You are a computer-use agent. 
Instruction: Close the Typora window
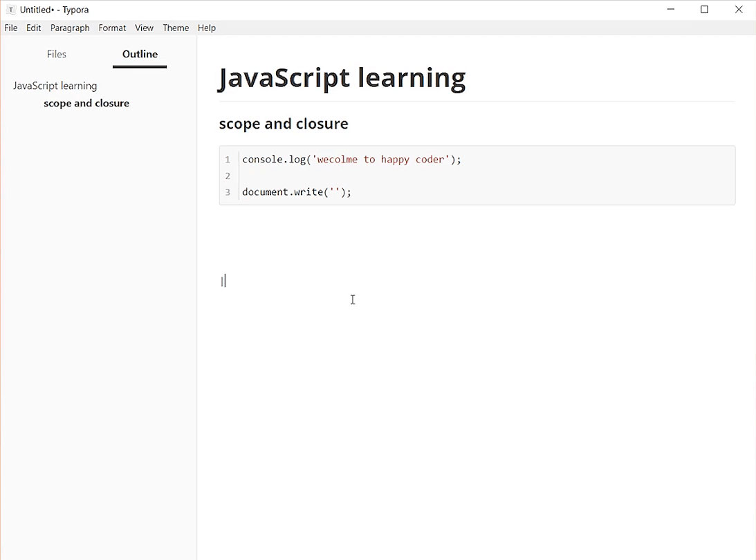[x=738, y=10]
